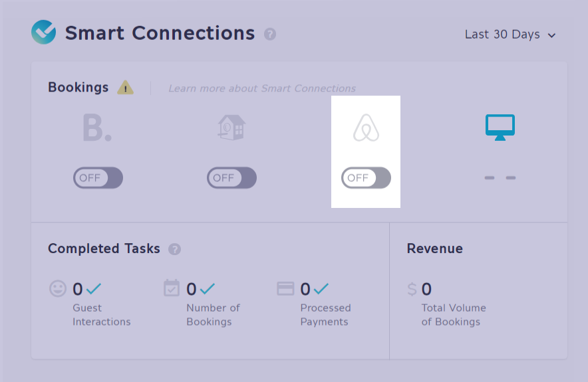Select the birdhouse channel icon

click(x=231, y=128)
